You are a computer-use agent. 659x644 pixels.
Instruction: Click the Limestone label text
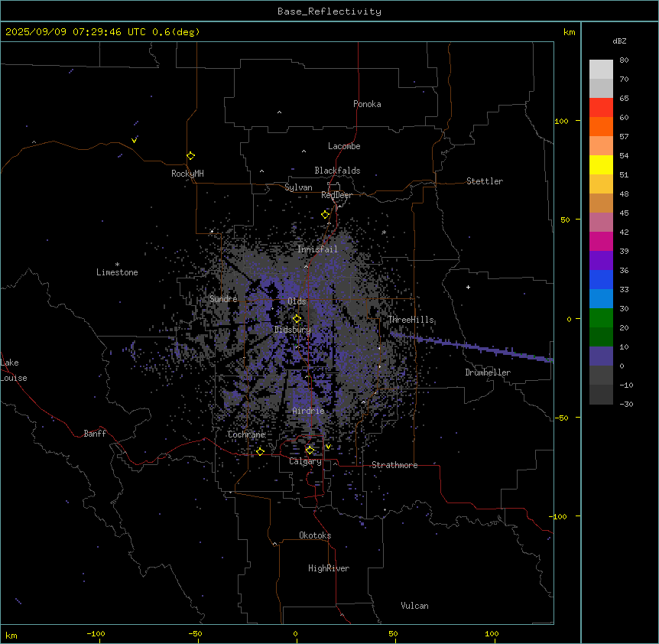coord(117,272)
